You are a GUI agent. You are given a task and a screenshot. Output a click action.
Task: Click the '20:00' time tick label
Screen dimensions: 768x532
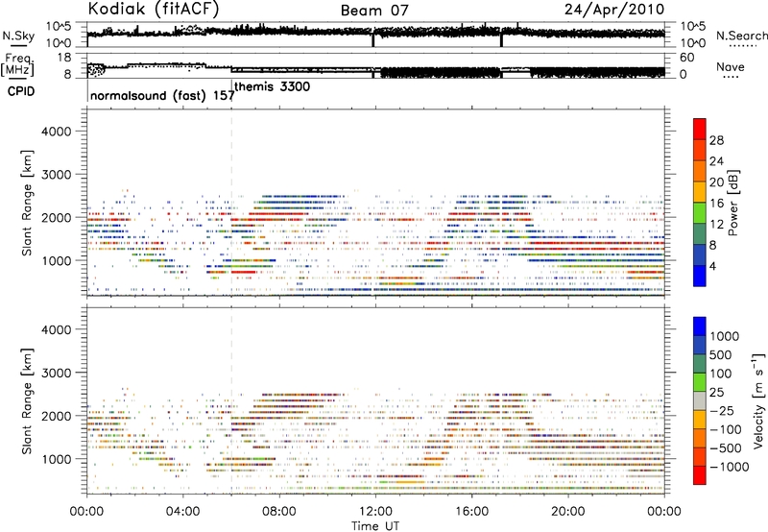pyautogui.click(x=567, y=512)
